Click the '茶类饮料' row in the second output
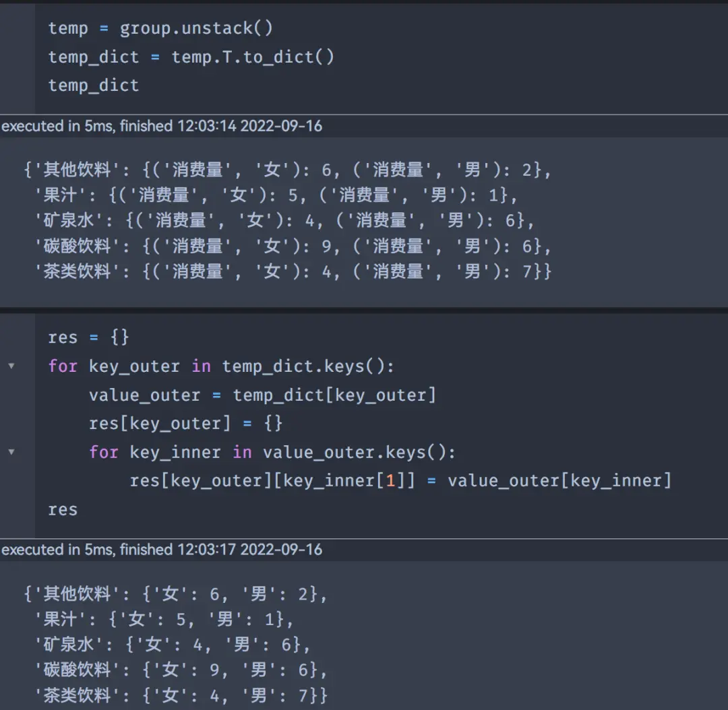The image size is (728, 710). pyautogui.click(x=181, y=695)
